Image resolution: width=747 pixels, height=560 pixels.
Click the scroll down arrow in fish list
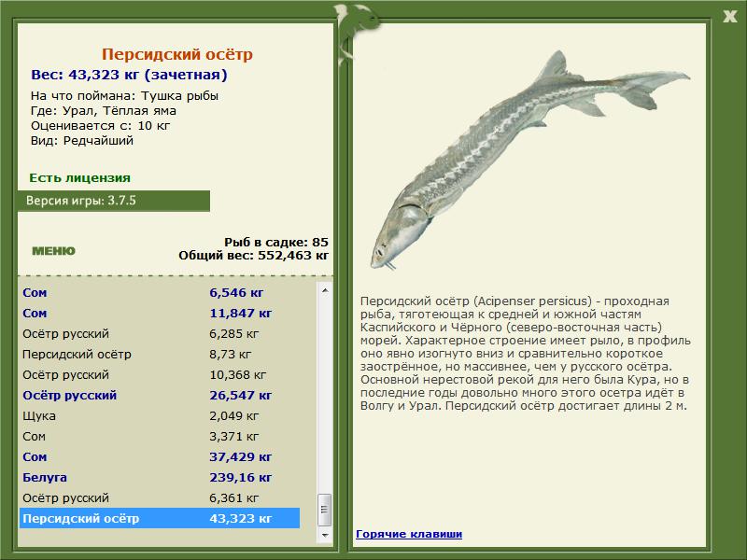coord(325,535)
